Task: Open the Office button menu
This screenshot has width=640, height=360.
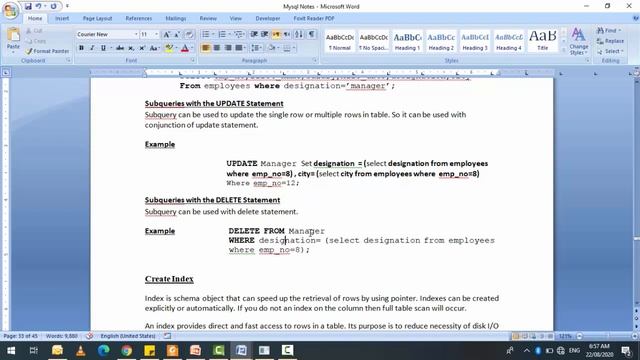Action: click(11, 10)
